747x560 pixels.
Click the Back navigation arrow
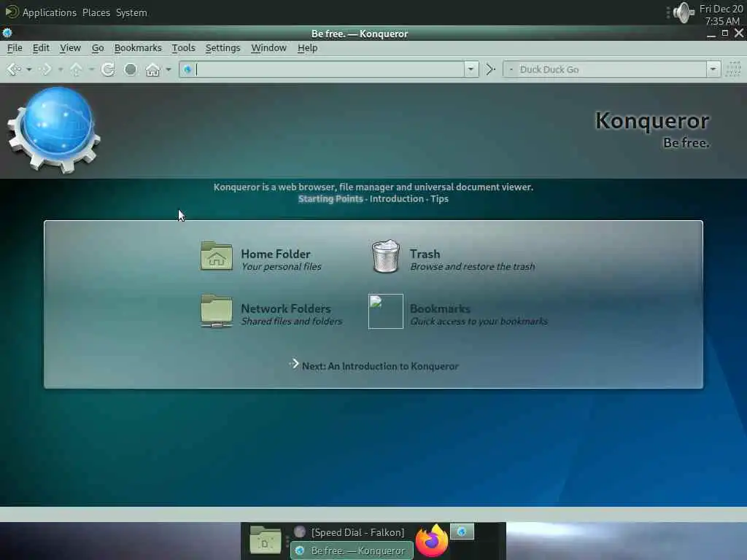(15, 69)
